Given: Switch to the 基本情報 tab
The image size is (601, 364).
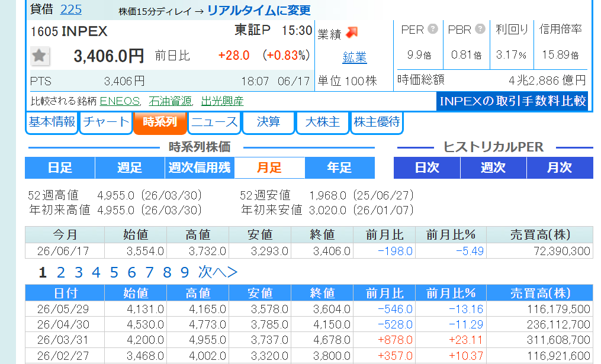Looking at the screenshot, I should pyautogui.click(x=52, y=123).
